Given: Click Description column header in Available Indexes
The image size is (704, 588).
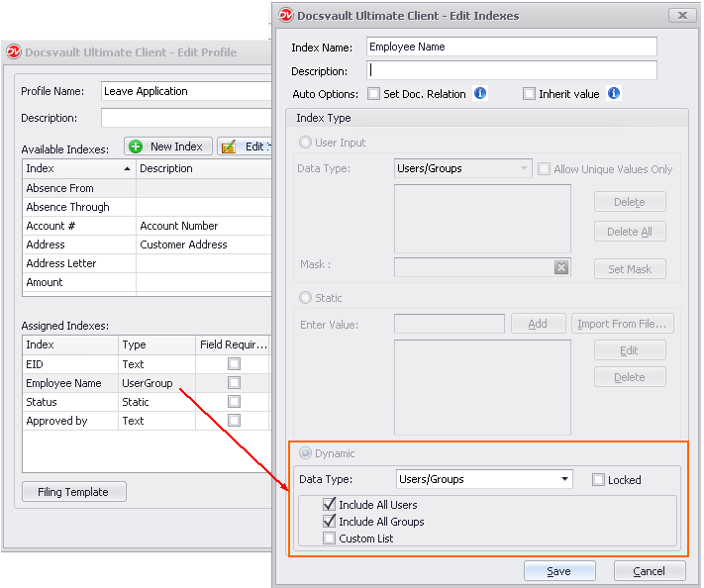Looking at the screenshot, I should tap(204, 168).
